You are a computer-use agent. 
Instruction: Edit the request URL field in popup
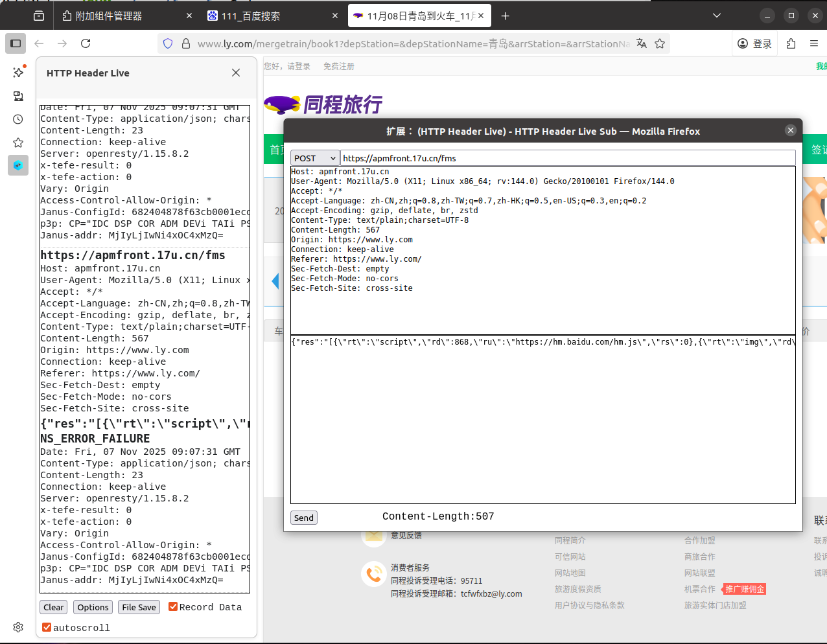pos(568,158)
